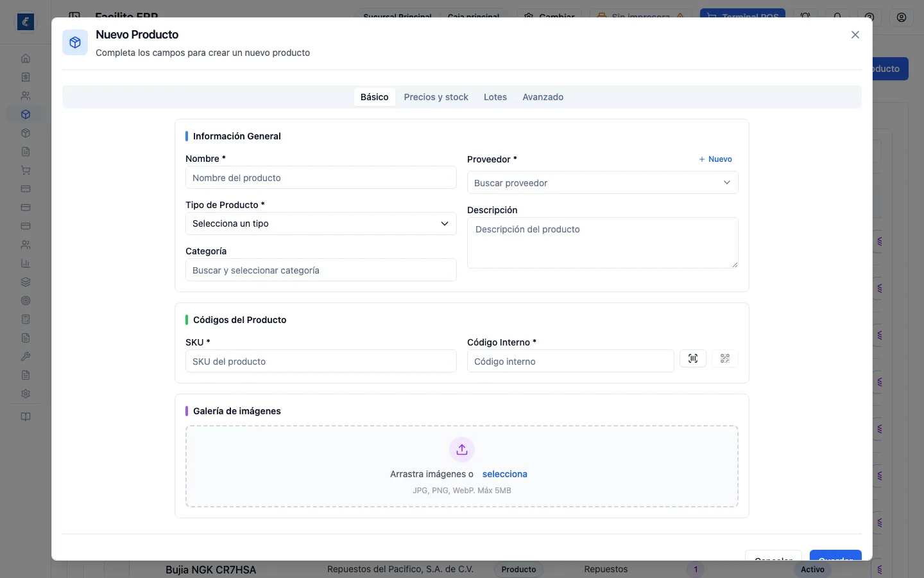Click Bujia NGK CR7HSA in the background table
This screenshot has width=924, height=578.
coord(210,570)
